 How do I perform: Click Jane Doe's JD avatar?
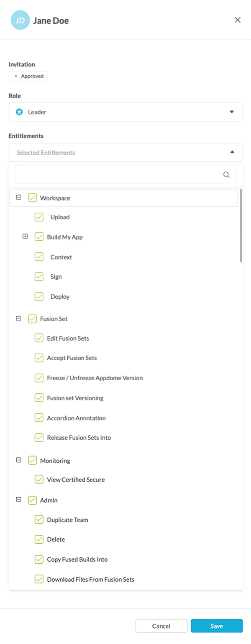click(x=20, y=20)
